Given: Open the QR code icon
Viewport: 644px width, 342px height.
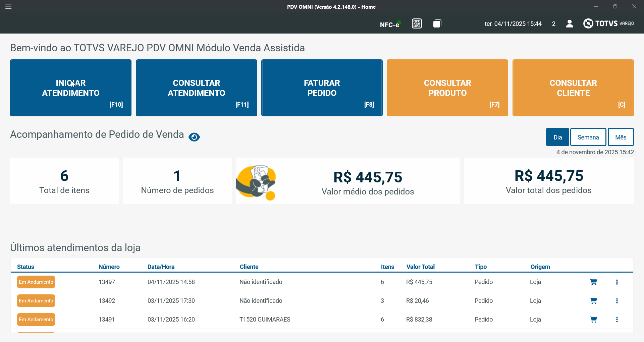Looking at the screenshot, I should click(x=417, y=23).
